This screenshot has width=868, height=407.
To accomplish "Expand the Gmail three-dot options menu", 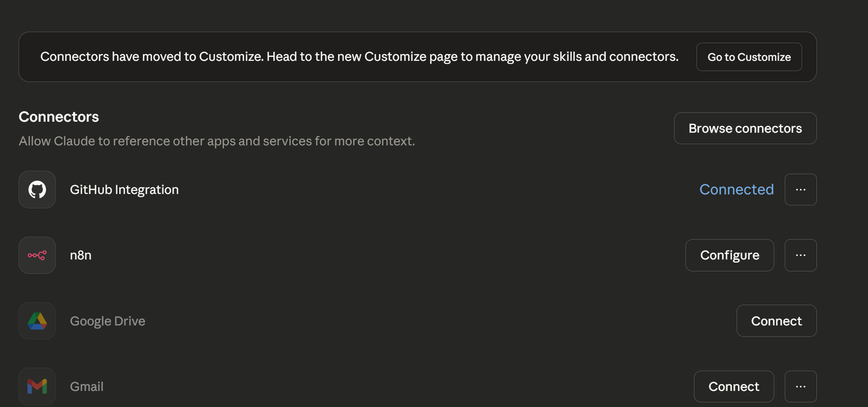I will click(800, 386).
